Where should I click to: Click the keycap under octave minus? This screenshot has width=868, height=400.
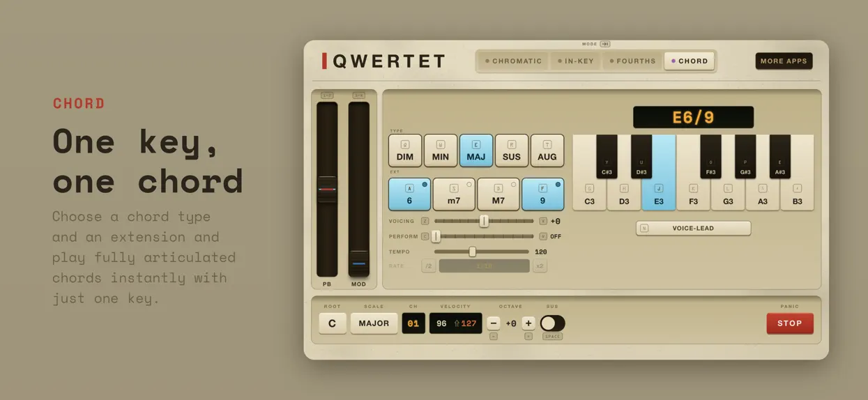(x=494, y=337)
